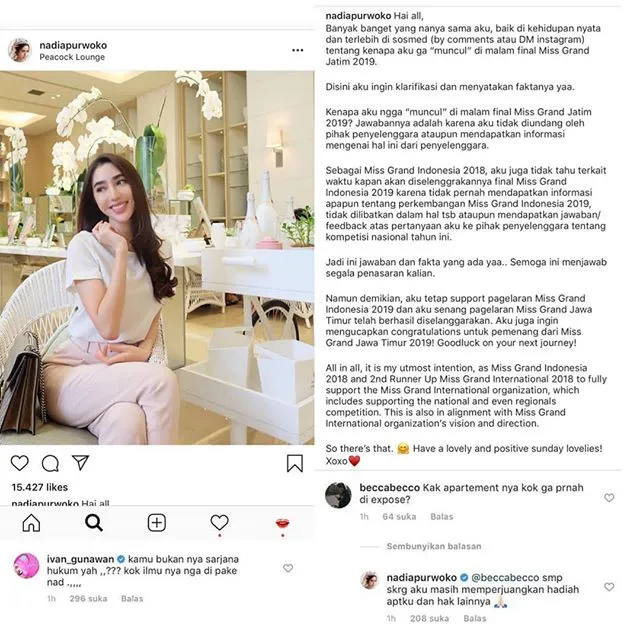Viewport: 640px width, 640px height.
Task: Open the three-dot post options menu
Action: click(x=298, y=50)
